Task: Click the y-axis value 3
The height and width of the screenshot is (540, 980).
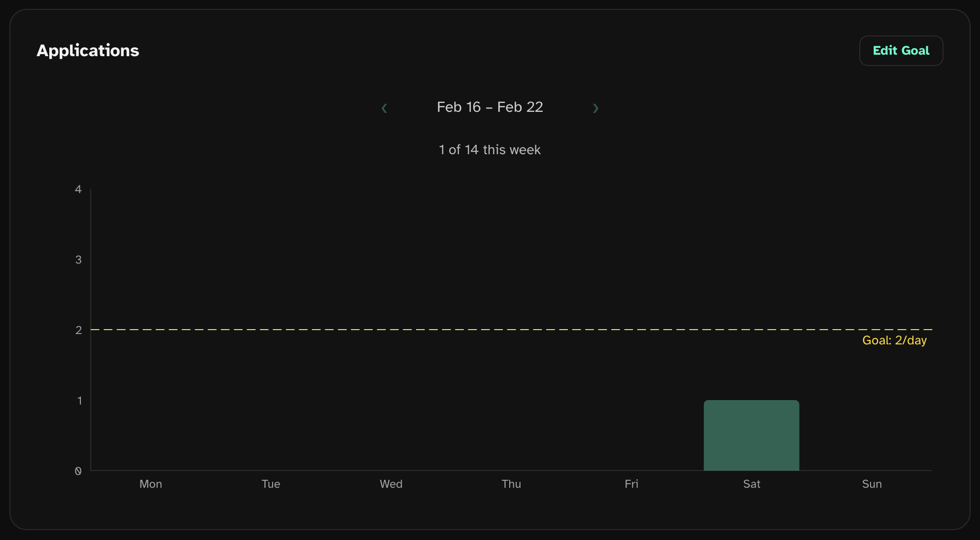Action: click(x=78, y=260)
